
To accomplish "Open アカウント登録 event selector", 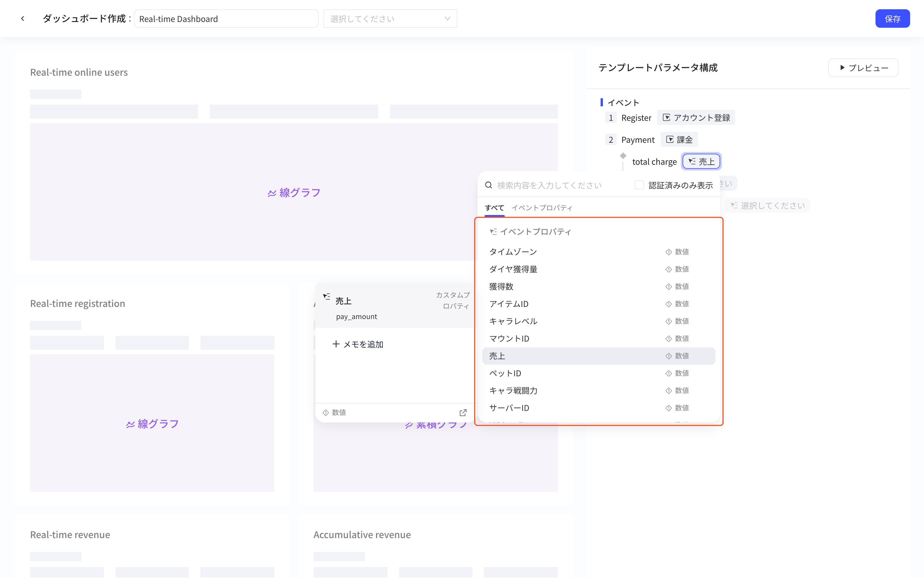I will [x=696, y=117].
